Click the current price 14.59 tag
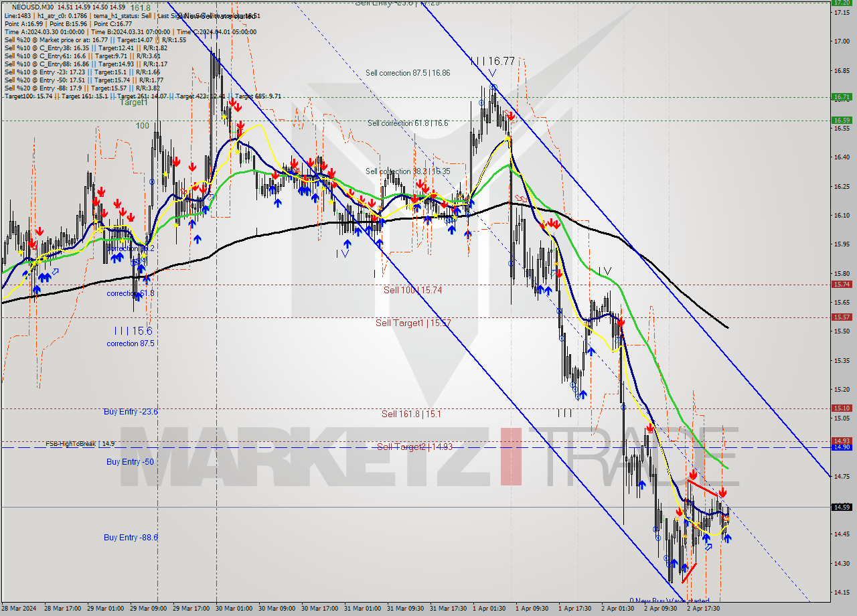 click(842, 507)
